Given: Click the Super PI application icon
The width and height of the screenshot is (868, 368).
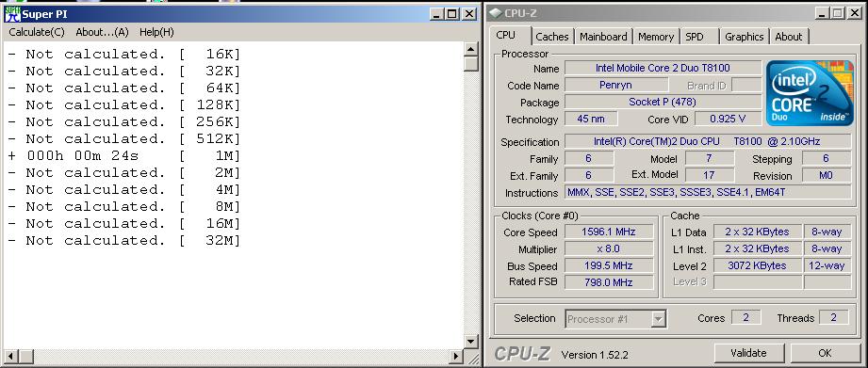Looking at the screenshot, I should tap(11, 14).
